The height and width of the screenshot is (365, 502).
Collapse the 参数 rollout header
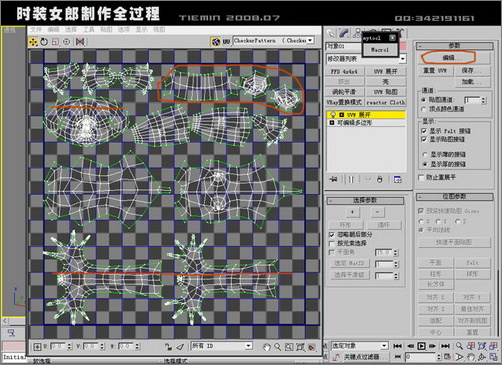(455, 46)
